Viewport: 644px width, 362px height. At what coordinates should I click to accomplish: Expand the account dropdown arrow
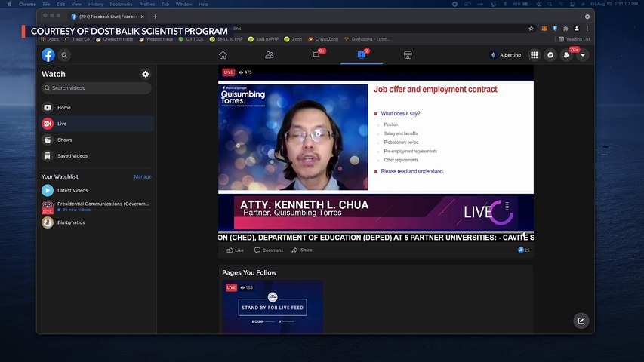pyautogui.click(x=582, y=55)
